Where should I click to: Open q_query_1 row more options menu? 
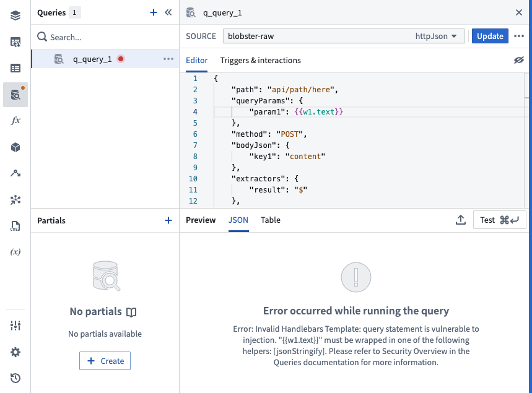coord(168,59)
